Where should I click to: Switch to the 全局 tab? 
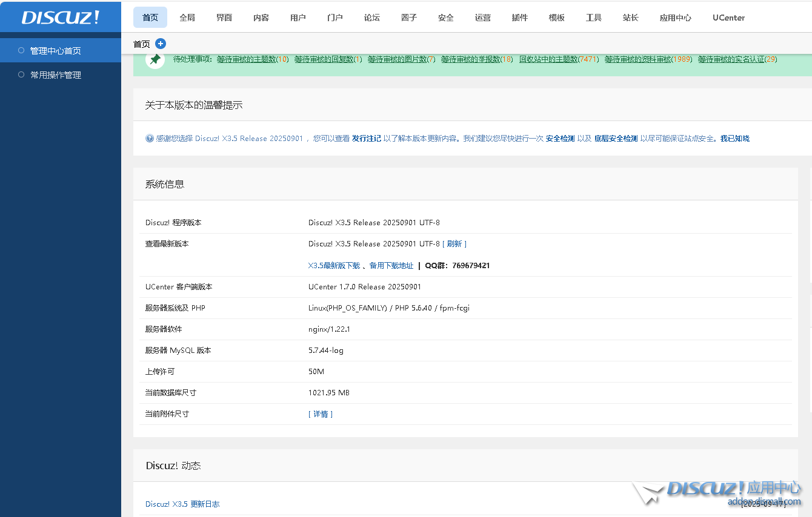[x=187, y=18]
